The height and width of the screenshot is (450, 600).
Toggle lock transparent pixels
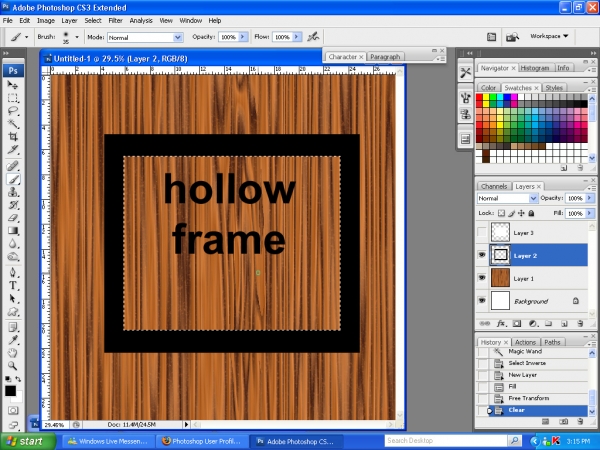click(501, 213)
